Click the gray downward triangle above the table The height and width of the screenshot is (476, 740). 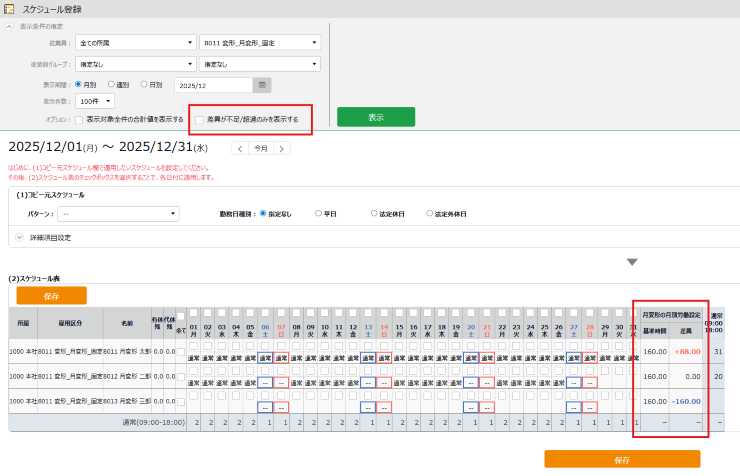(x=632, y=262)
